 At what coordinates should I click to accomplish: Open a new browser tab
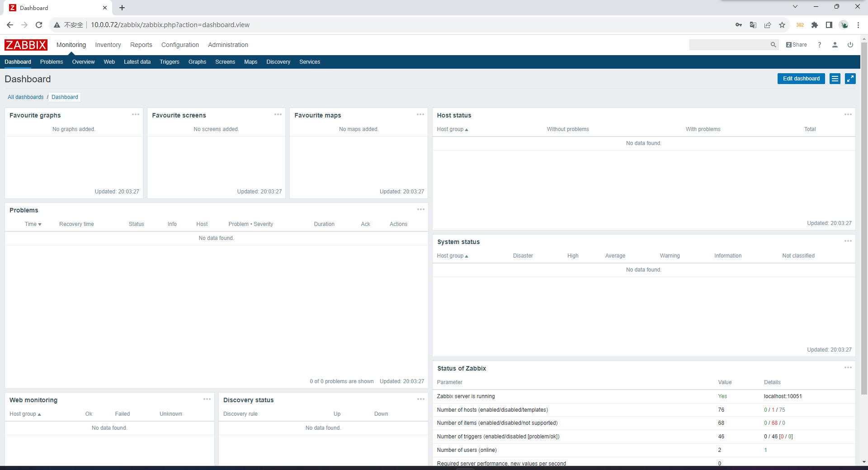(x=122, y=8)
